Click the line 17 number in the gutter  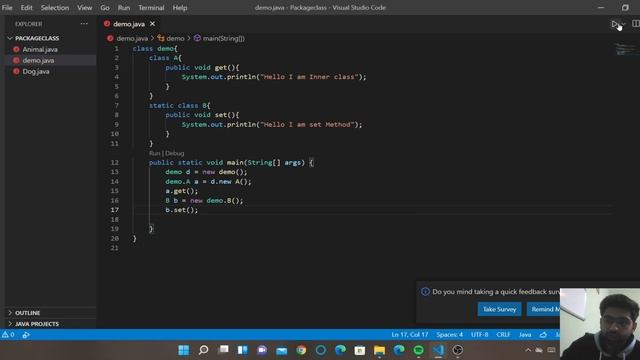pos(114,210)
